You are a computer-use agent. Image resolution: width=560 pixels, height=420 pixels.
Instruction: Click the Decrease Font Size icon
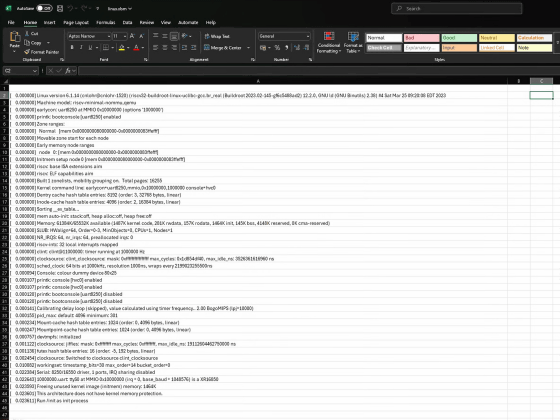coord(141,36)
